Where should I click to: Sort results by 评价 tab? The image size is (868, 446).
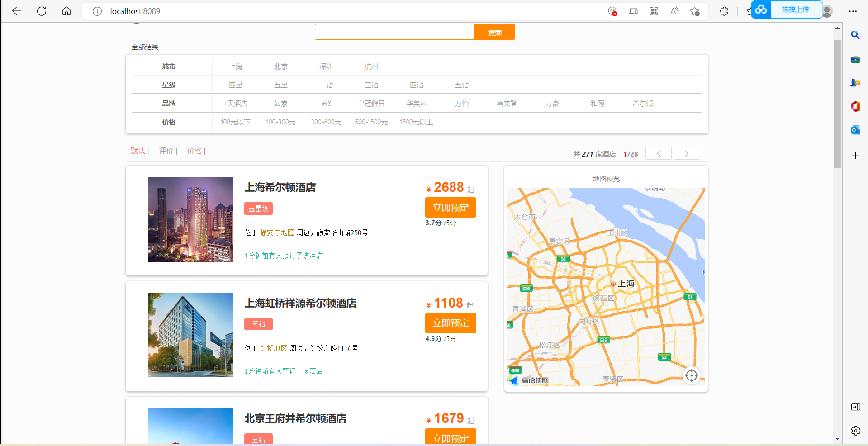coord(166,151)
